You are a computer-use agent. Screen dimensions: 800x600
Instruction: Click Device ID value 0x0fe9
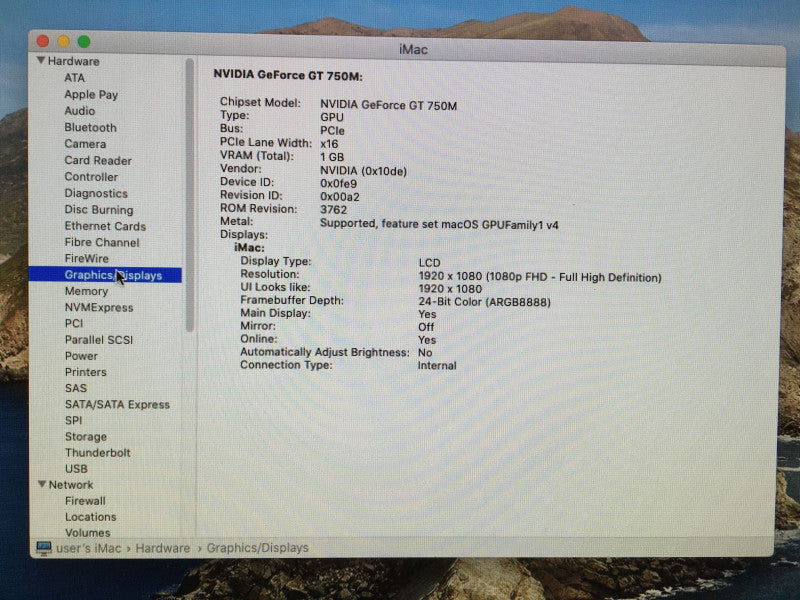[x=338, y=184]
